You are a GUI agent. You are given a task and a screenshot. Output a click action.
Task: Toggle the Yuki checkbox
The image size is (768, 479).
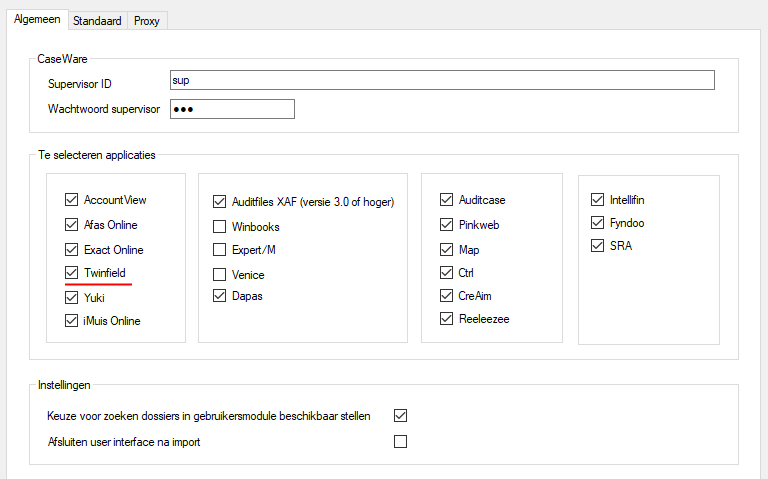pyautogui.click(x=72, y=297)
